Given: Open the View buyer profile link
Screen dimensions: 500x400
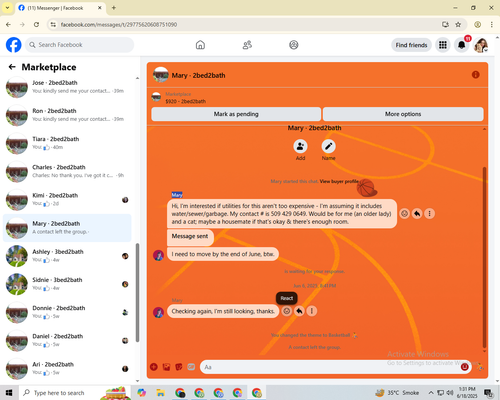Looking at the screenshot, I should 339,181.
